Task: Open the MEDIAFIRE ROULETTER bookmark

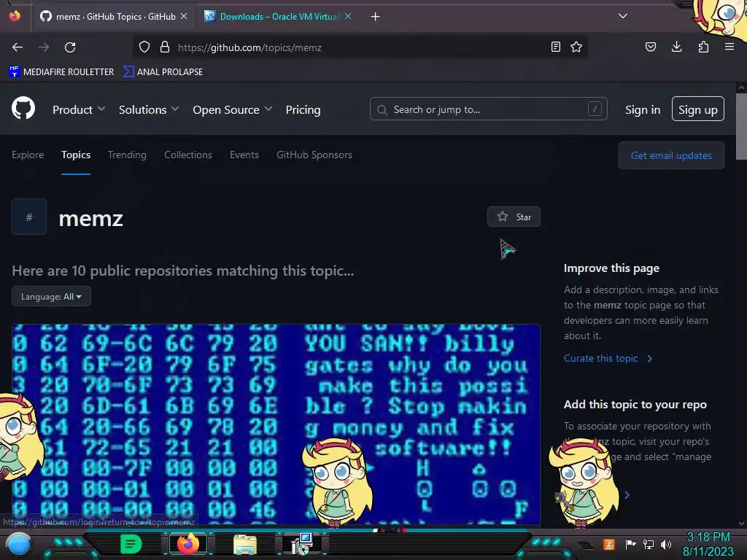Action: pos(61,71)
